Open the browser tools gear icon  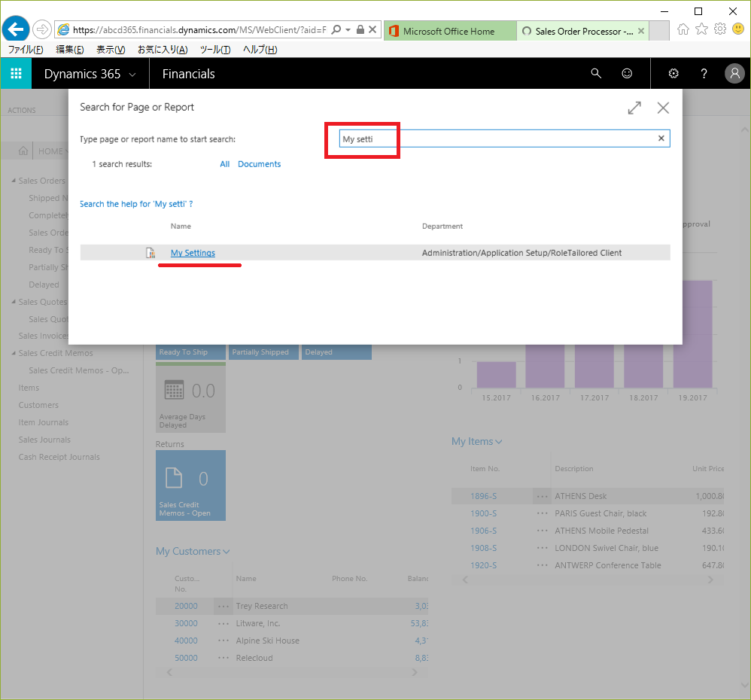(720, 29)
